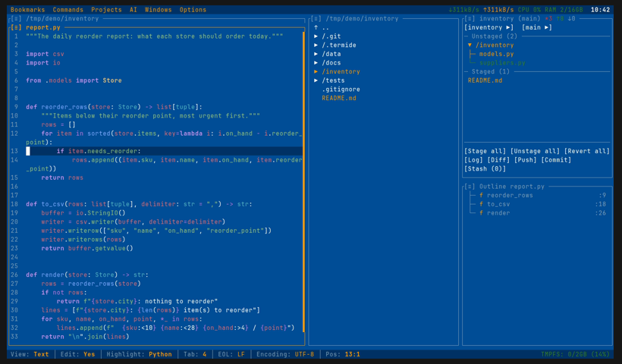Open the [Stash (0)] button
Viewport: 622px width, 364px height.
click(x=485, y=169)
